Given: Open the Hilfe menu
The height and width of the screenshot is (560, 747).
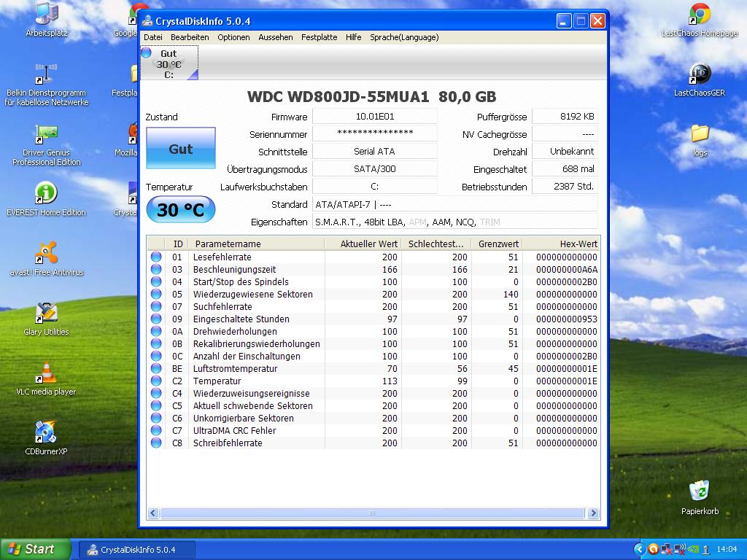Looking at the screenshot, I should click(x=354, y=37).
